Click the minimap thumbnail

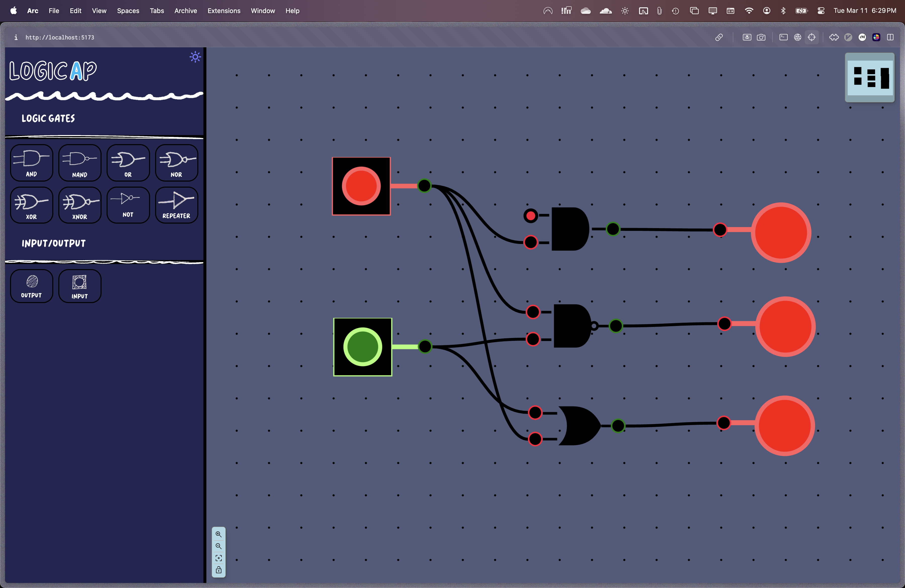point(870,78)
